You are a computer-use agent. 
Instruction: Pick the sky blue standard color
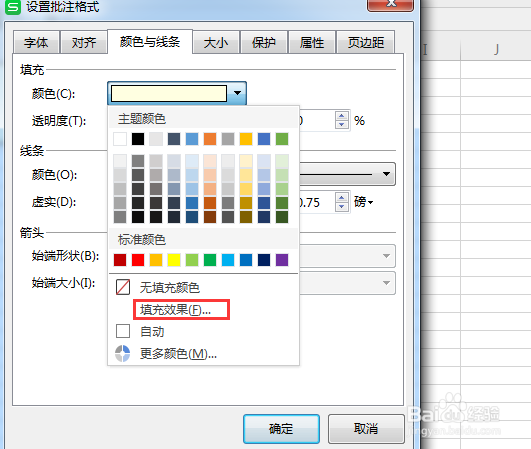[228, 260]
